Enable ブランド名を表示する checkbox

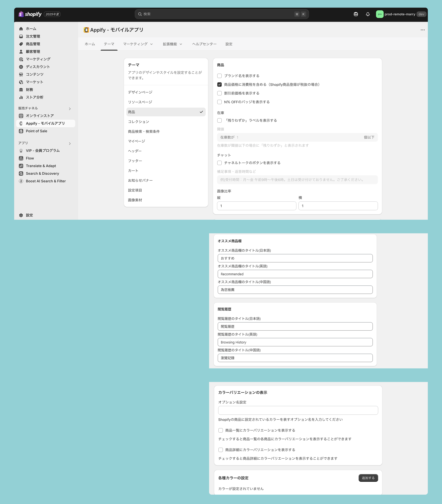(219, 76)
